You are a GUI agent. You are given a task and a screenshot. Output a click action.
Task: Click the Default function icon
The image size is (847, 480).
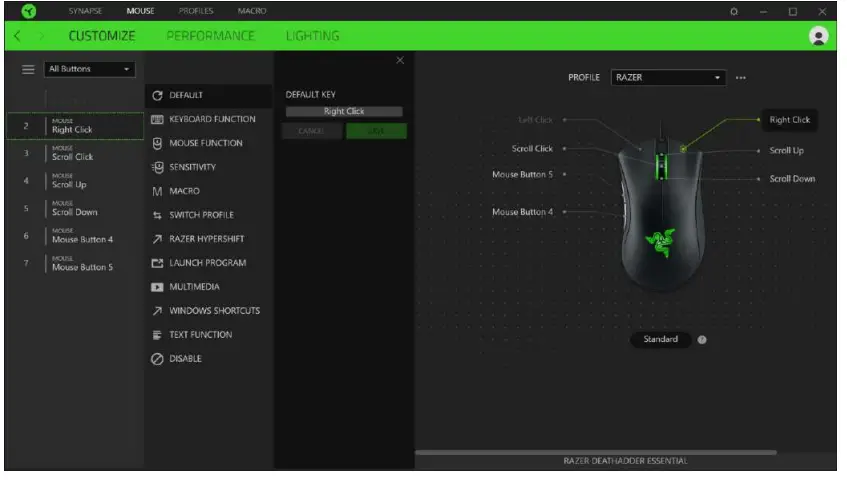point(157,96)
